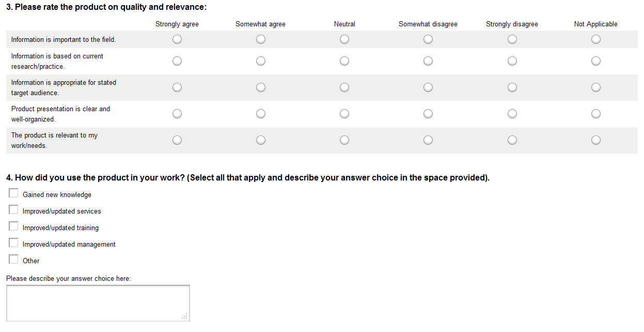Check the 'Improved/updated management' option
The image size is (644, 332).
coord(13,243)
